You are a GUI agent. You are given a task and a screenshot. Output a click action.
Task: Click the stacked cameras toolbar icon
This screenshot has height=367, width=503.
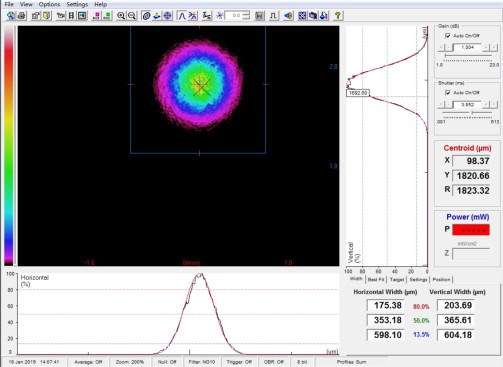pos(313,15)
